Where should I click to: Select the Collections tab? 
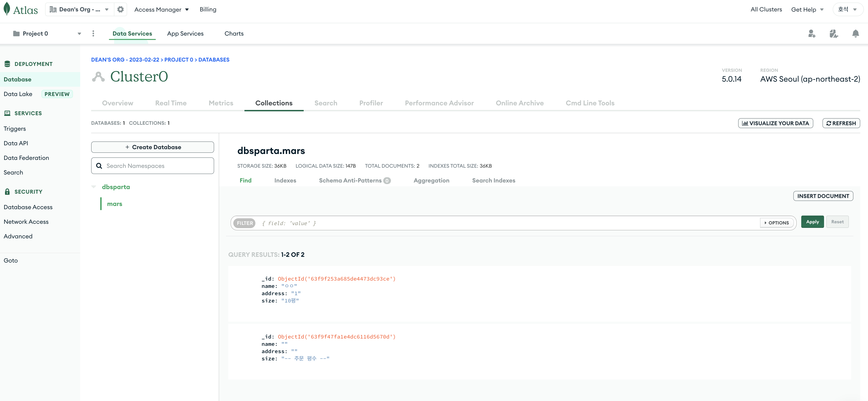(x=274, y=103)
